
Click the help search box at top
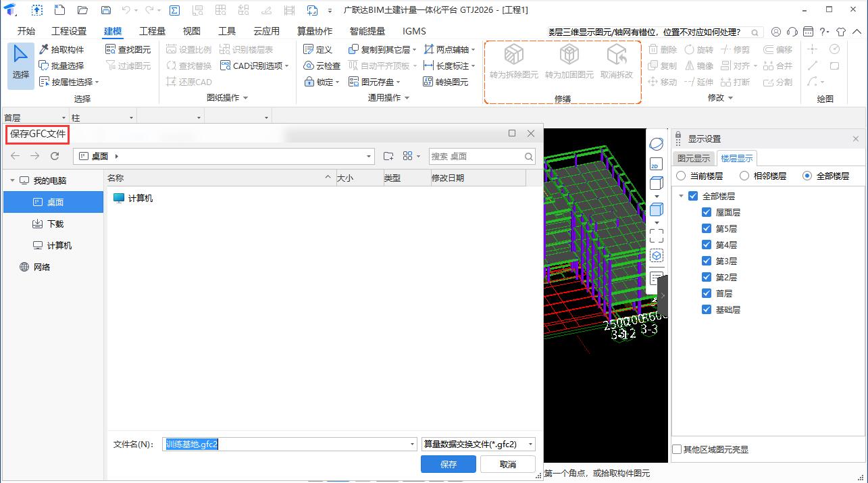[655, 32]
